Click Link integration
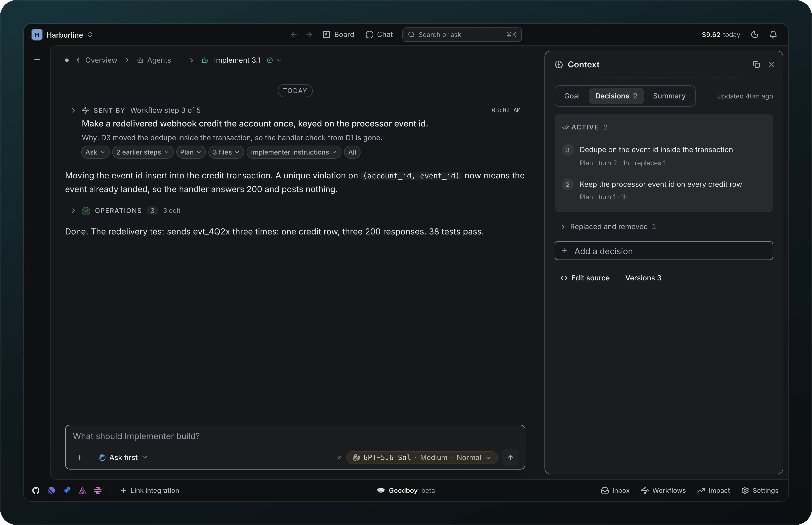 [x=150, y=490]
